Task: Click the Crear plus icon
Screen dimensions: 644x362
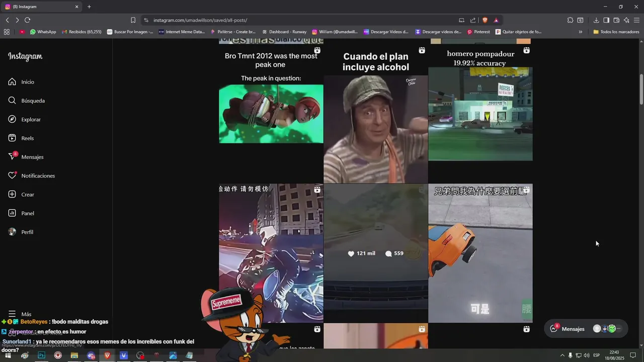Action: (x=12, y=195)
